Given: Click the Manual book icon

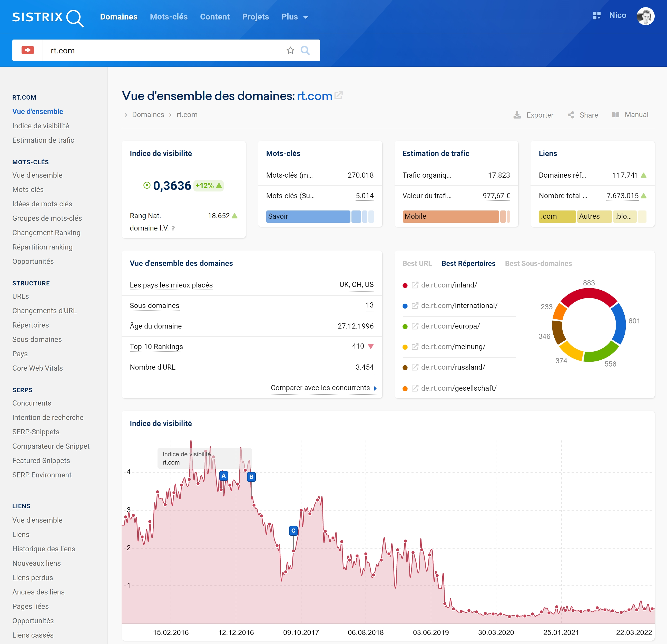Looking at the screenshot, I should 616,115.
